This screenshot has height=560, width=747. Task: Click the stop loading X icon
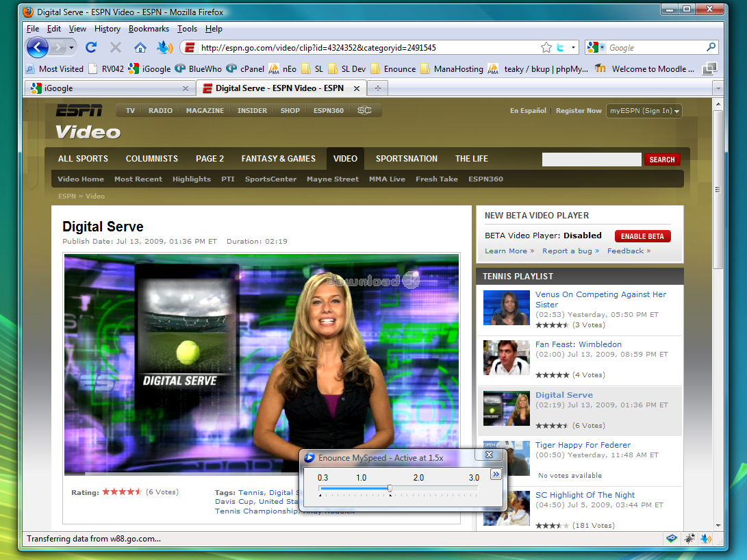point(115,47)
